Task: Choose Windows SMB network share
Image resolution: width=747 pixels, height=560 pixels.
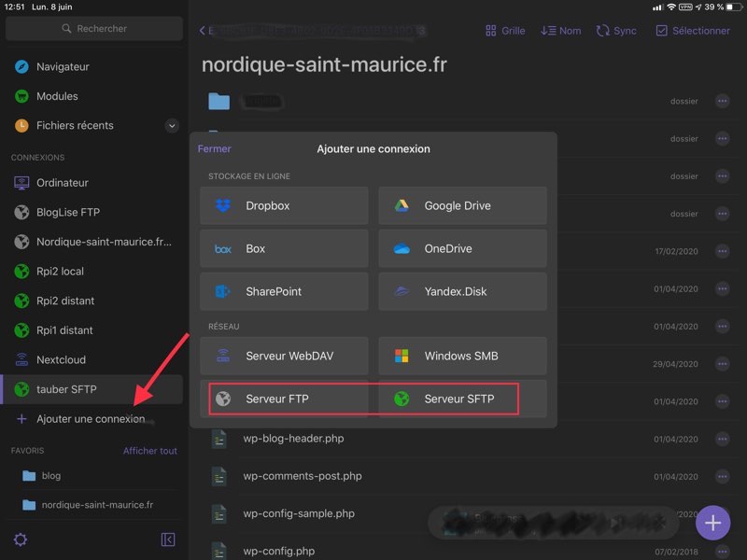Action: click(x=462, y=356)
